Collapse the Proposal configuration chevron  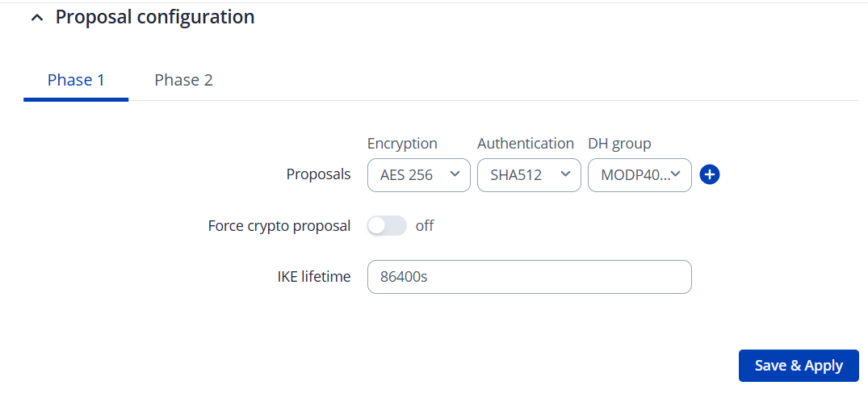point(36,18)
